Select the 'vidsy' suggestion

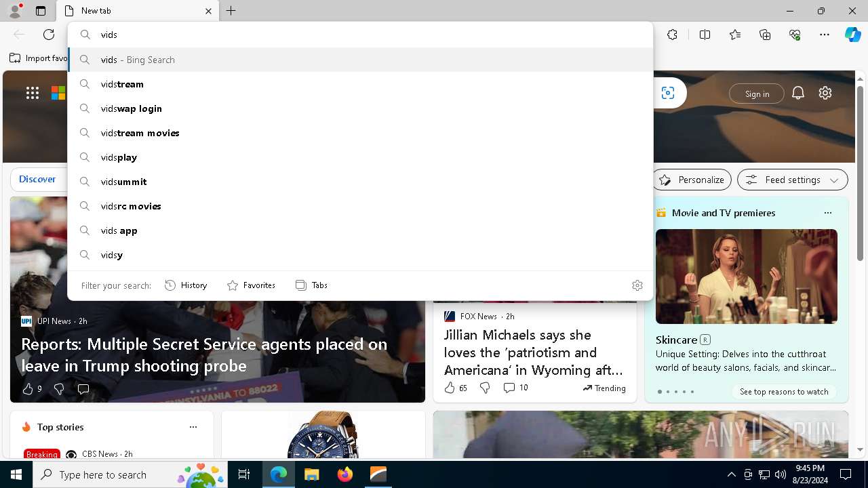click(360, 255)
